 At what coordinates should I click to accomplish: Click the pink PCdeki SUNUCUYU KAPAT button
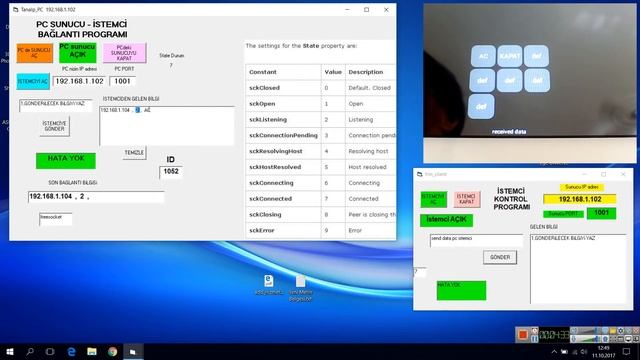coord(124,53)
